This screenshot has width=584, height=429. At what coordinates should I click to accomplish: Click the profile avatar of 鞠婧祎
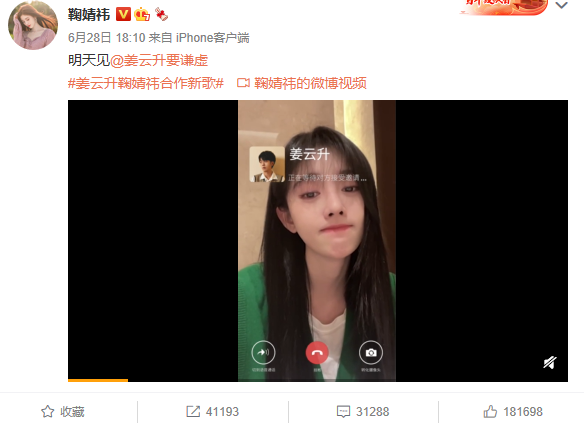click(33, 25)
